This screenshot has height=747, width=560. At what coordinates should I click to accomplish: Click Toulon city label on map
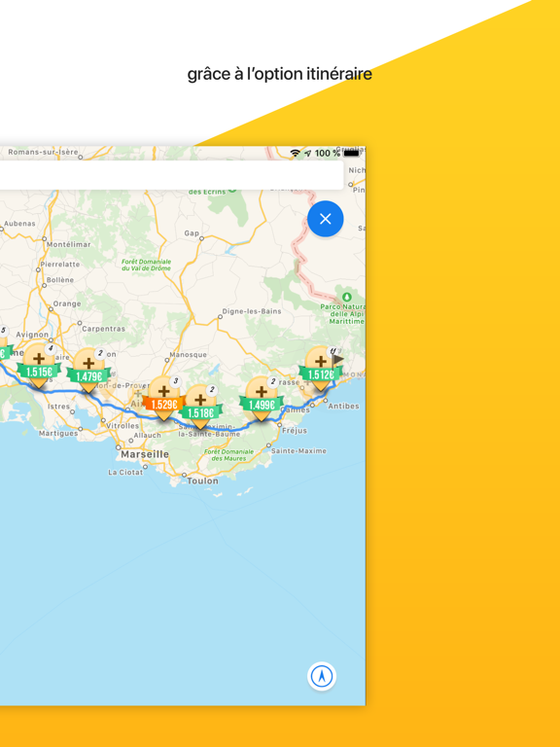[x=203, y=480]
